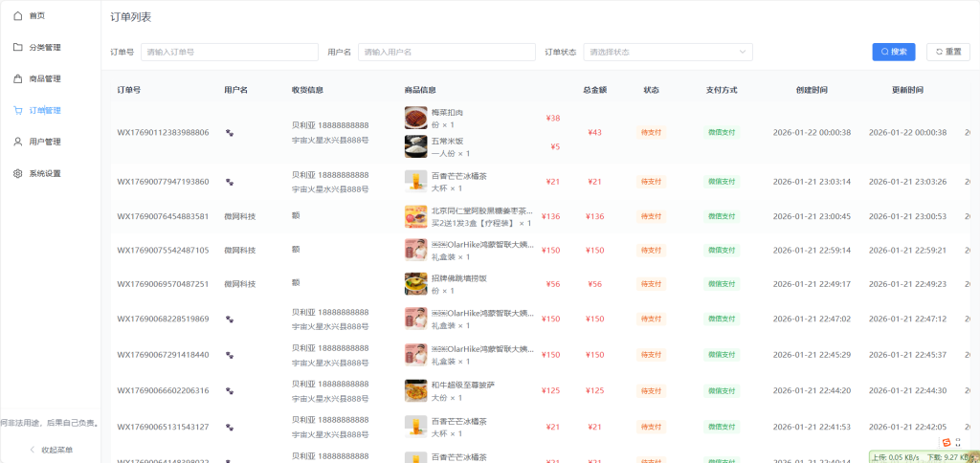This screenshot has height=463, width=980.
Task: Click paw avatar of order WX17690077947193860
Action: click(230, 182)
